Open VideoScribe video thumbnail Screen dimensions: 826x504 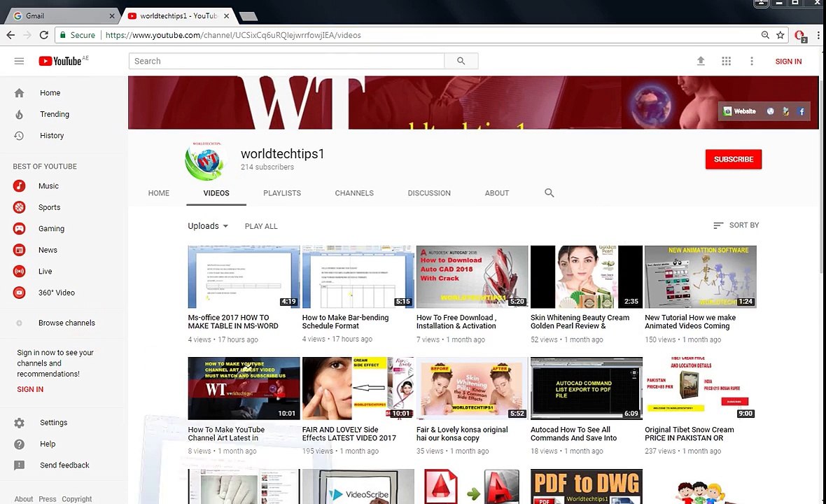tap(358, 486)
